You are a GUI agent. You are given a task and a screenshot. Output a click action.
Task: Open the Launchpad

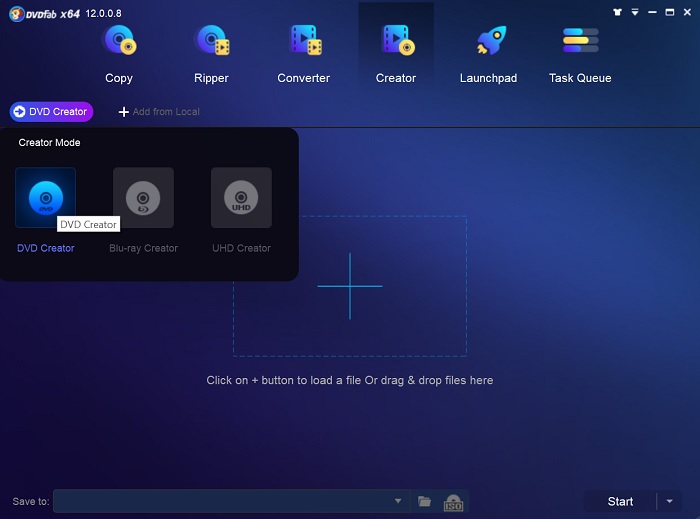tap(489, 54)
